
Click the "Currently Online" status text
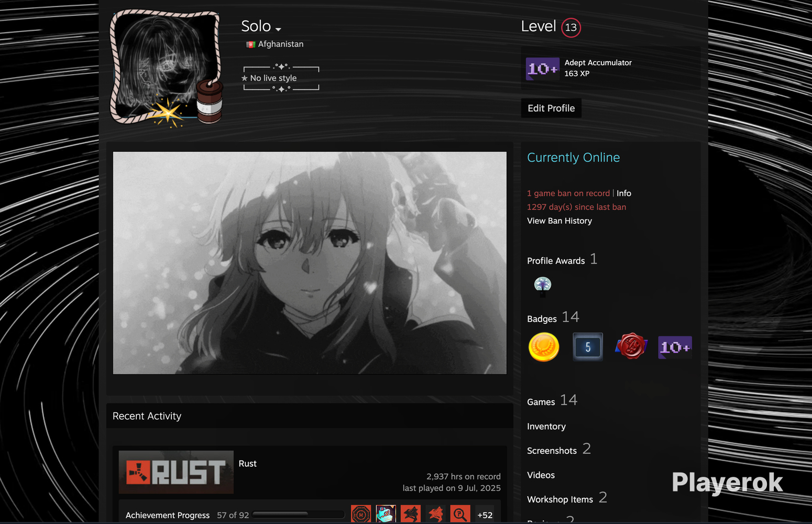[x=574, y=158]
